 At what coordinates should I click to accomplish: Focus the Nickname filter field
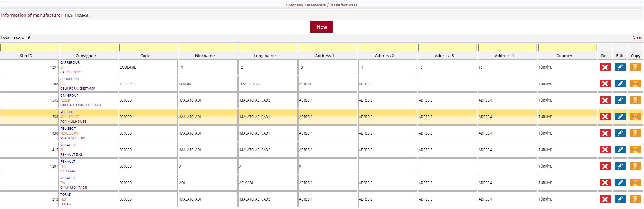(208, 48)
